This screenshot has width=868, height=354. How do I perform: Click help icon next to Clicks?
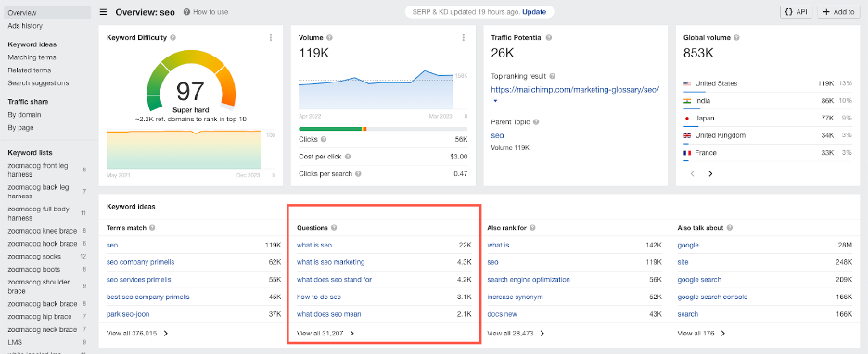pyautogui.click(x=324, y=139)
